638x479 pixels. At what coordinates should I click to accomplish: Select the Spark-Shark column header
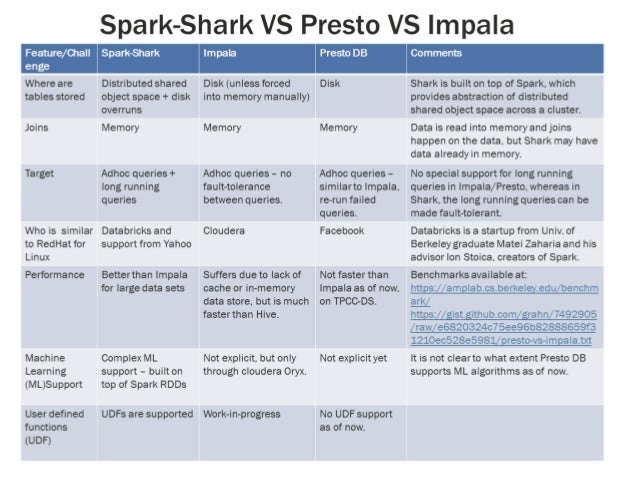pos(149,59)
